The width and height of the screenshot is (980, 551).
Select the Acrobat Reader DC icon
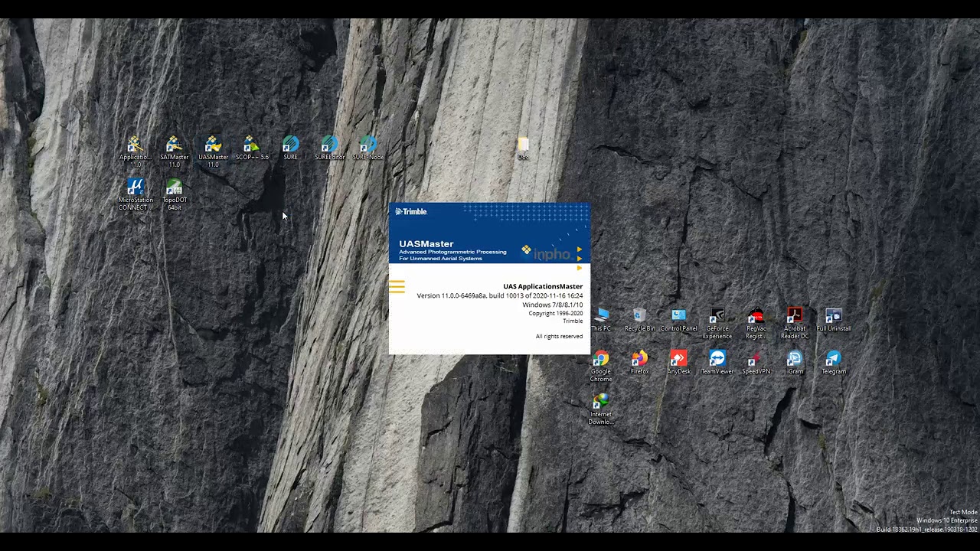pos(795,324)
